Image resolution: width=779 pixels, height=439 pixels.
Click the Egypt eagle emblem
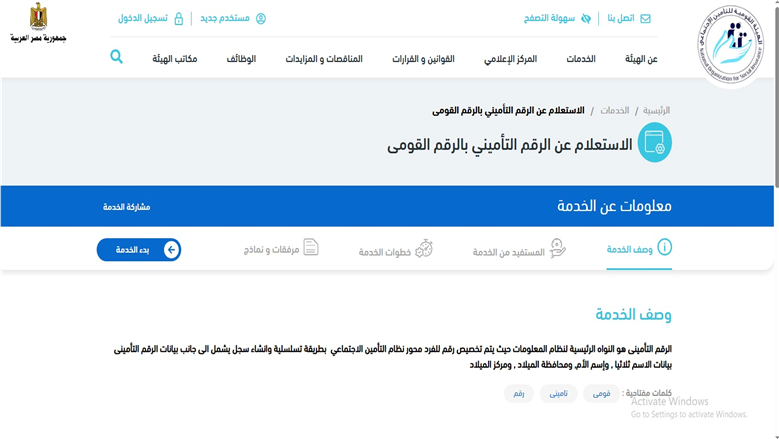click(x=38, y=16)
